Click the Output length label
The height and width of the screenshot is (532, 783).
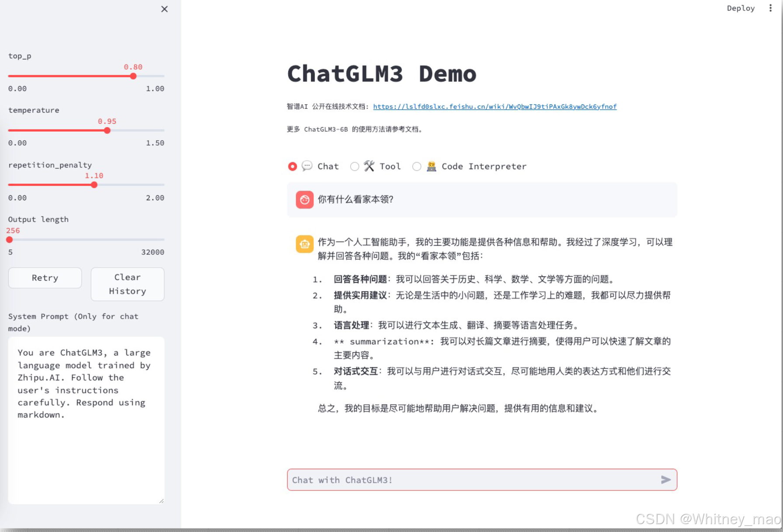point(38,219)
